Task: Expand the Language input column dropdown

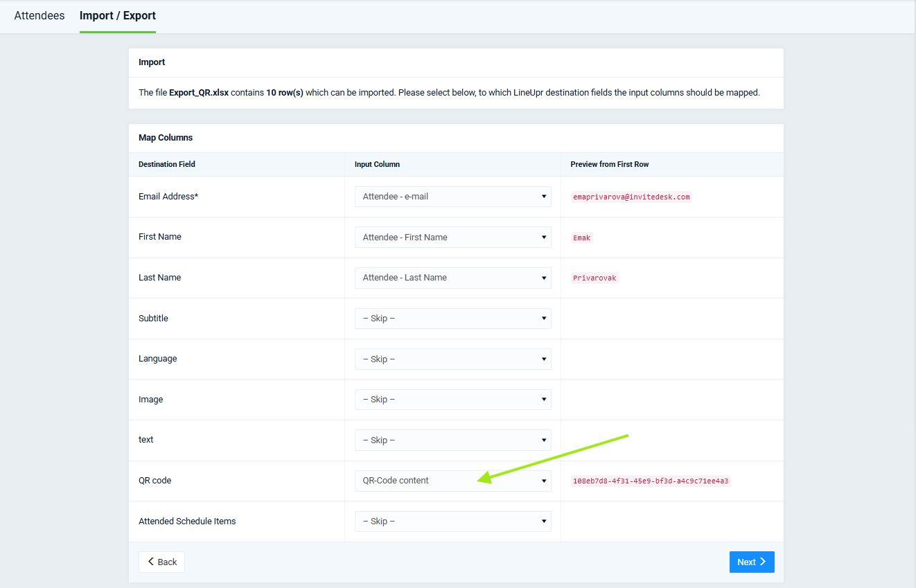Action: tap(453, 359)
